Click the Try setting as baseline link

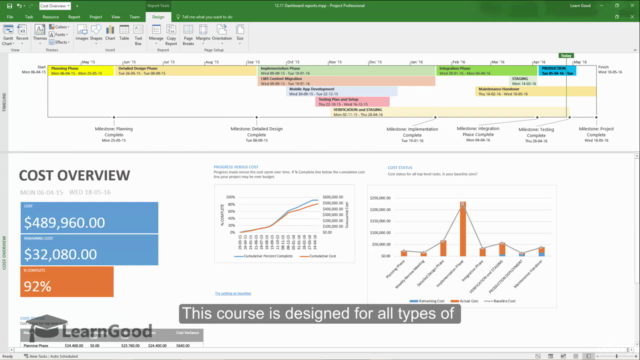point(233,293)
